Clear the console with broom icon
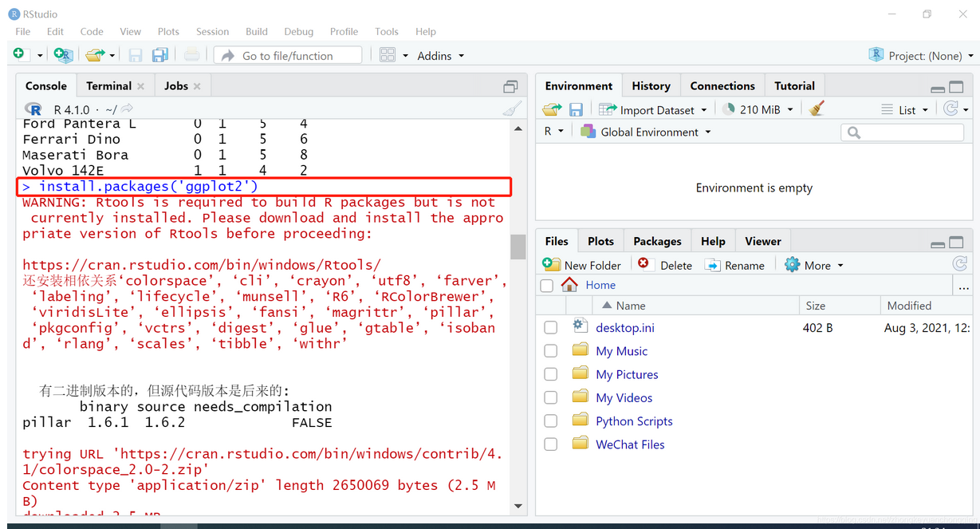 [512, 109]
